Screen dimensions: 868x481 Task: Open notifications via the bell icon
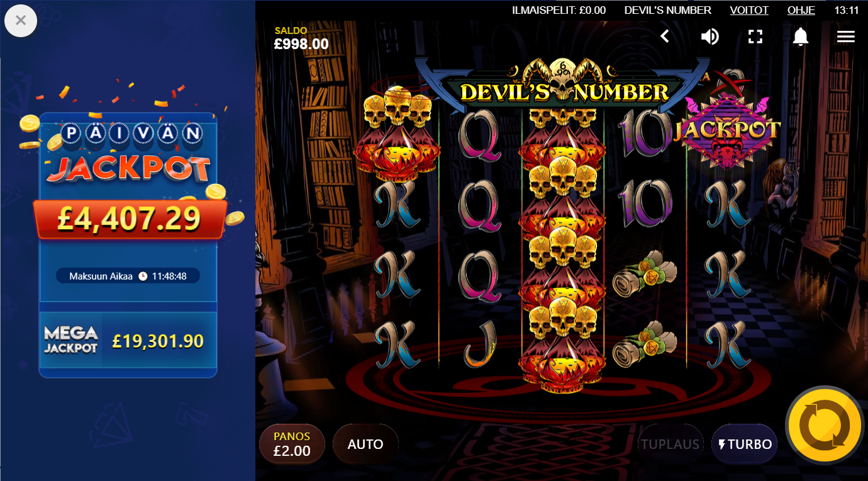[x=800, y=37]
